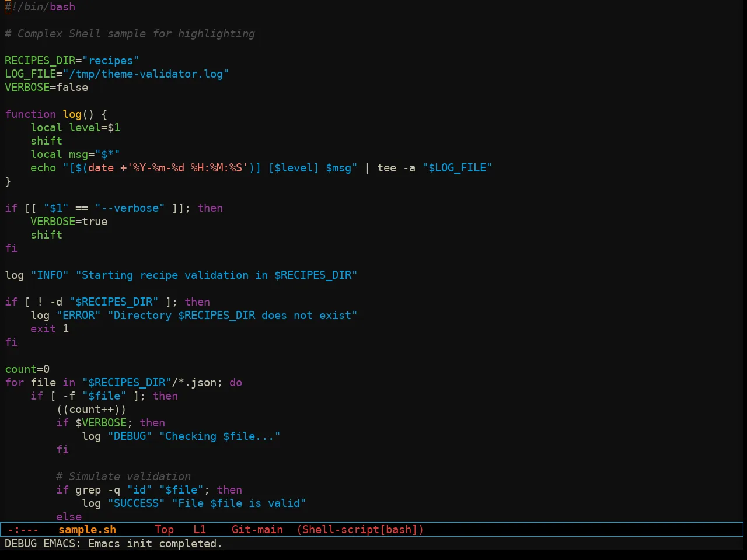Click the '/*.json' glob in for loop
The image size is (747, 560).
tap(194, 383)
